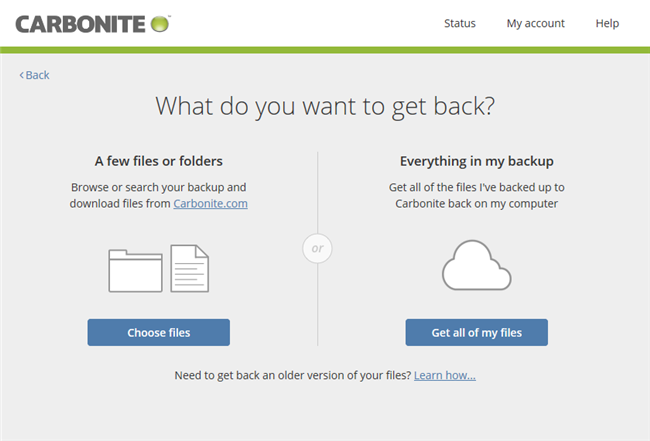Open the Help menu item

pos(607,23)
